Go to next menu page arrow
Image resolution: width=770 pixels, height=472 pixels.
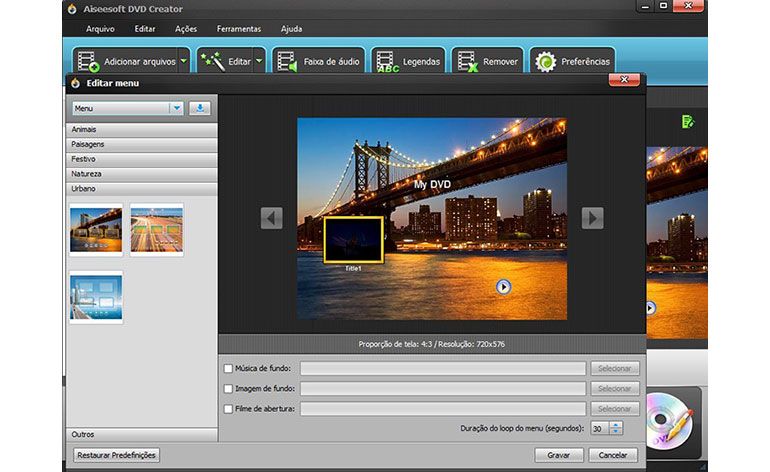592,218
